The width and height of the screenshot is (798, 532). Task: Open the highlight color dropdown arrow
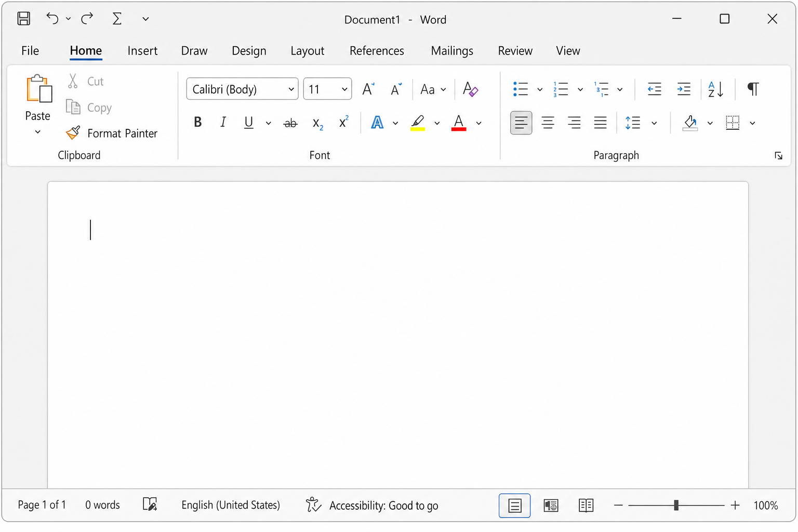click(437, 123)
